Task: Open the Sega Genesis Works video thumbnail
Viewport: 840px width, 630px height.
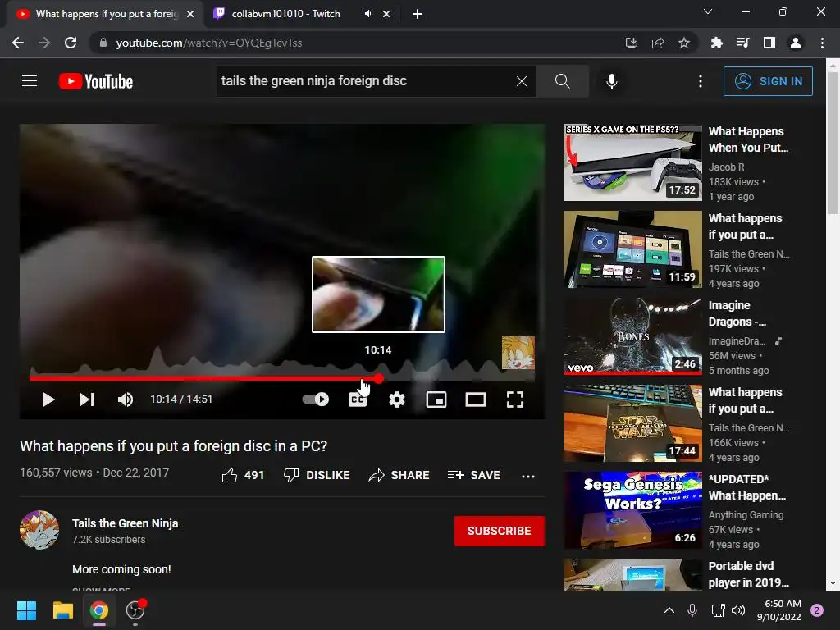Action: [x=632, y=510]
